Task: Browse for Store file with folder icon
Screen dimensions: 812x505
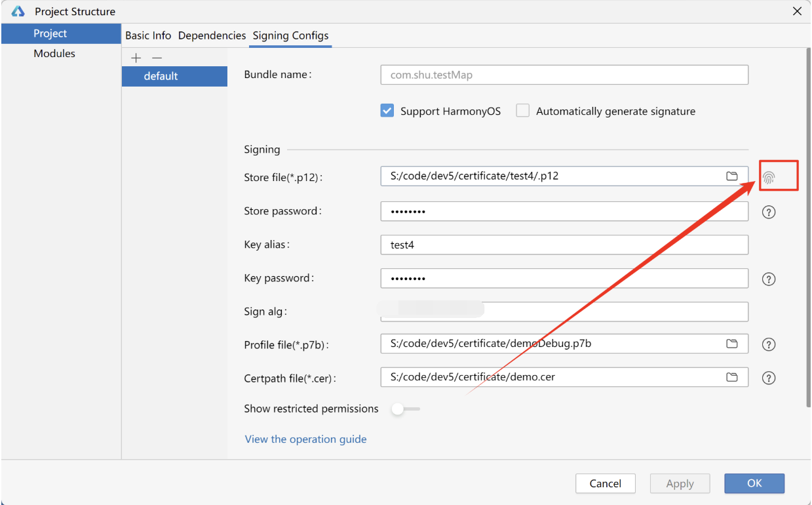Action: click(732, 176)
